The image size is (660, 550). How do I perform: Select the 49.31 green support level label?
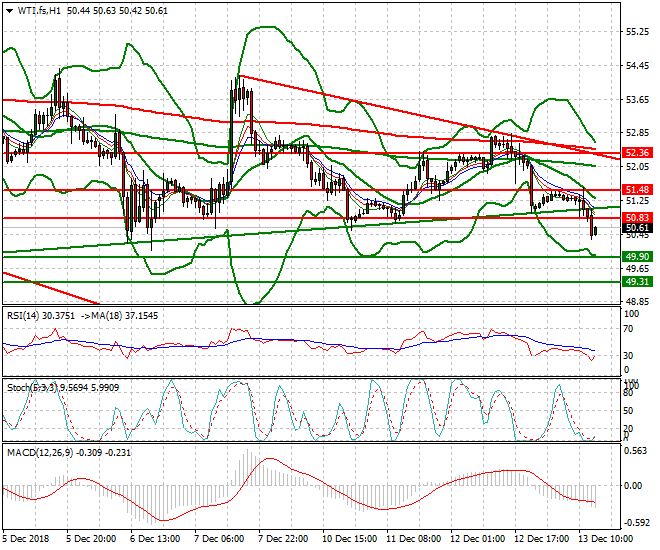pyautogui.click(x=637, y=282)
